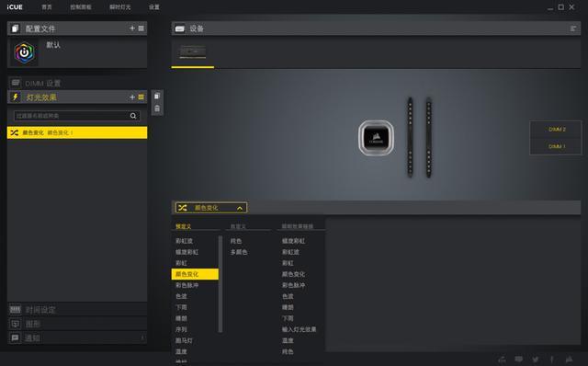Choose 跑马灯 in the 预定义 column
Image resolution: width=588 pixels, height=366 pixels.
184,340
